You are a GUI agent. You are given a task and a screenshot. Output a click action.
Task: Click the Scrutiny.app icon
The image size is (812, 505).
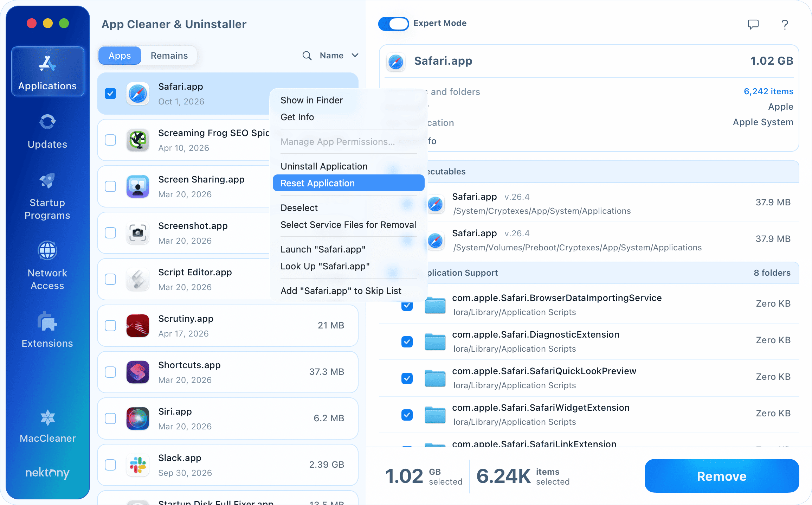137,326
